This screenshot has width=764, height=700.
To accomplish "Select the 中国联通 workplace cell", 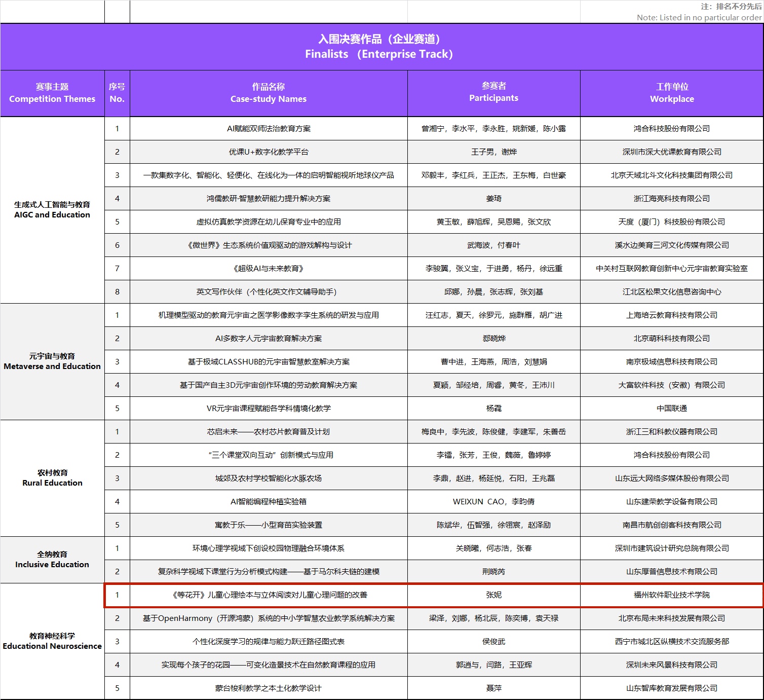I will click(x=672, y=409).
